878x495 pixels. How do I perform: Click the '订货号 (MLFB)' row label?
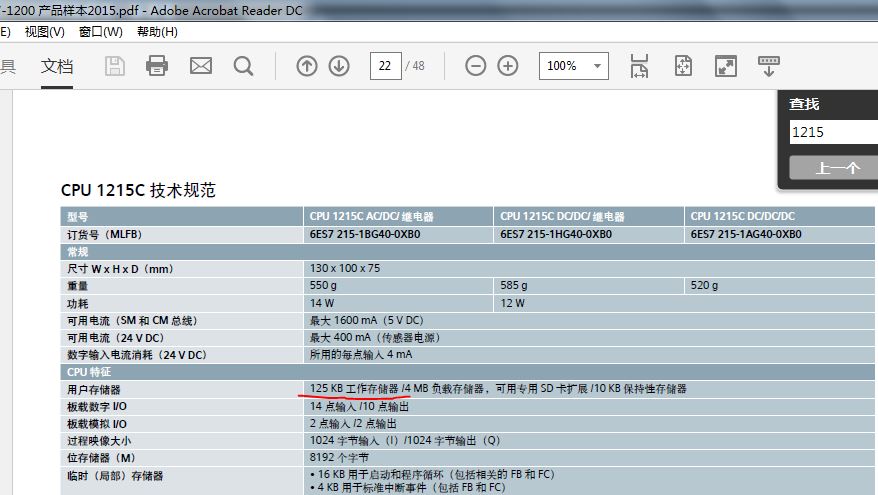point(105,234)
